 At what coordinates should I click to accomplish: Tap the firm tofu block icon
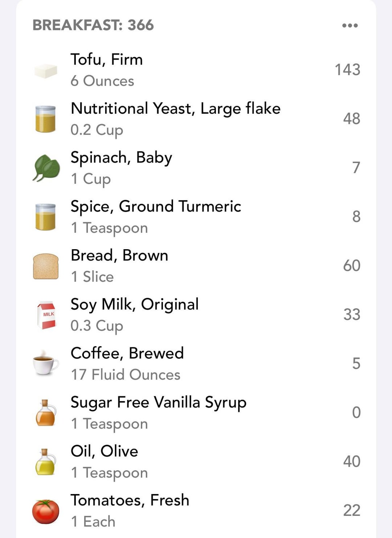[x=46, y=70]
